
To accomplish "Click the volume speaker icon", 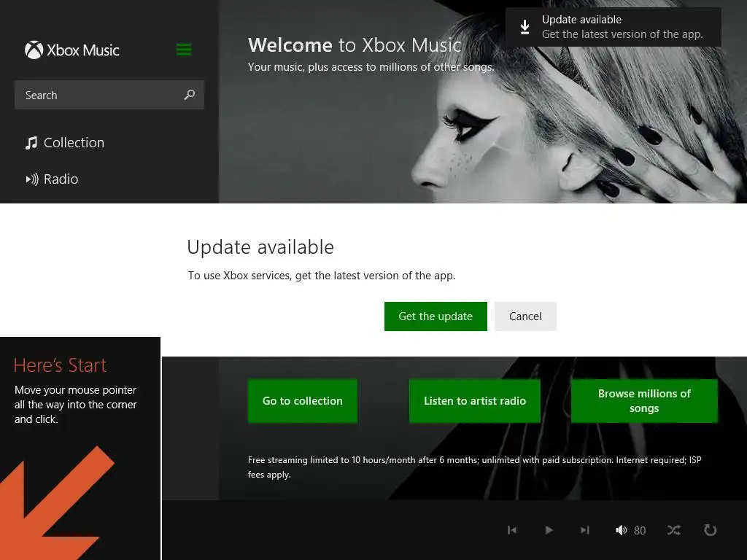I will [x=622, y=530].
